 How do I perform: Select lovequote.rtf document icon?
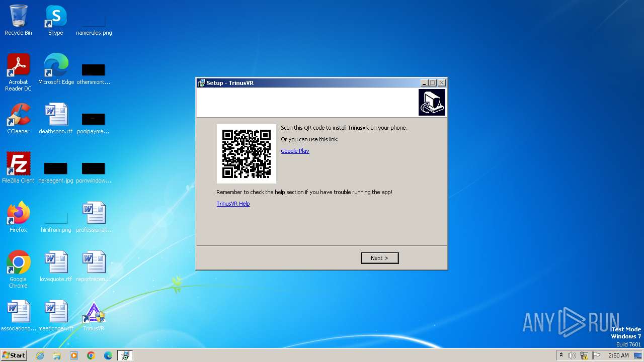point(56,266)
